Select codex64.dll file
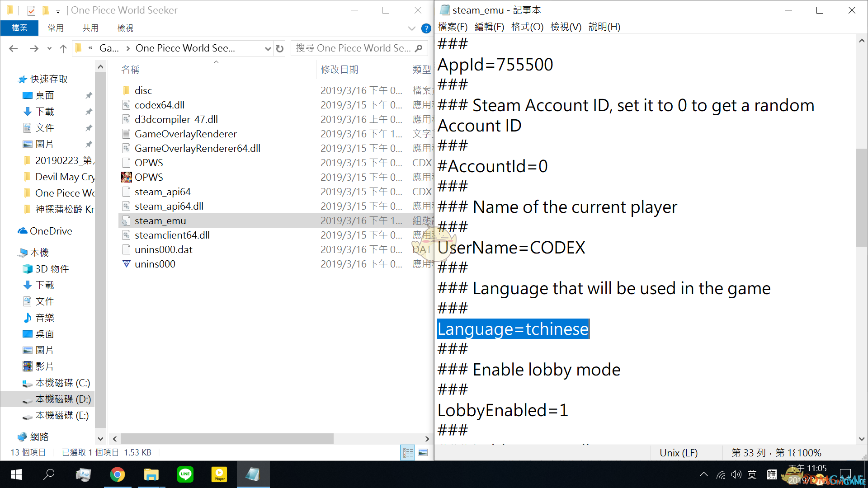The width and height of the screenshot is (868, 488). point(160,105)
